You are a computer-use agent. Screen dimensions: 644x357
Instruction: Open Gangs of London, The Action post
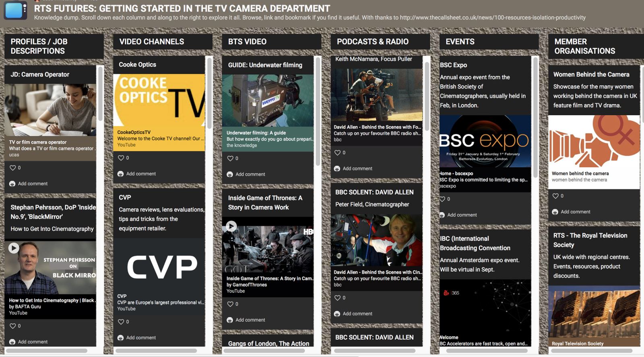click(268, 343)
